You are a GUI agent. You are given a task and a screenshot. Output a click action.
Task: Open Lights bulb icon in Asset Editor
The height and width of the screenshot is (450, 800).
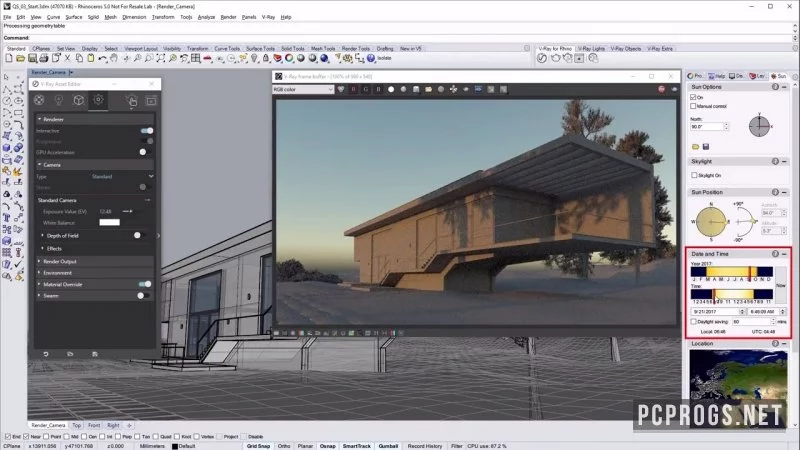(x=59, y=100)
